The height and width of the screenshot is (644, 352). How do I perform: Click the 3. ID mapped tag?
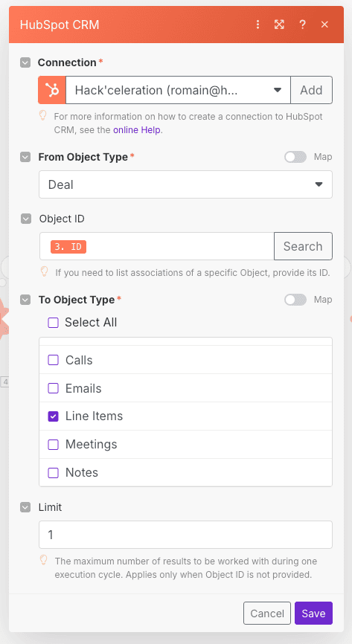[68, 246]
